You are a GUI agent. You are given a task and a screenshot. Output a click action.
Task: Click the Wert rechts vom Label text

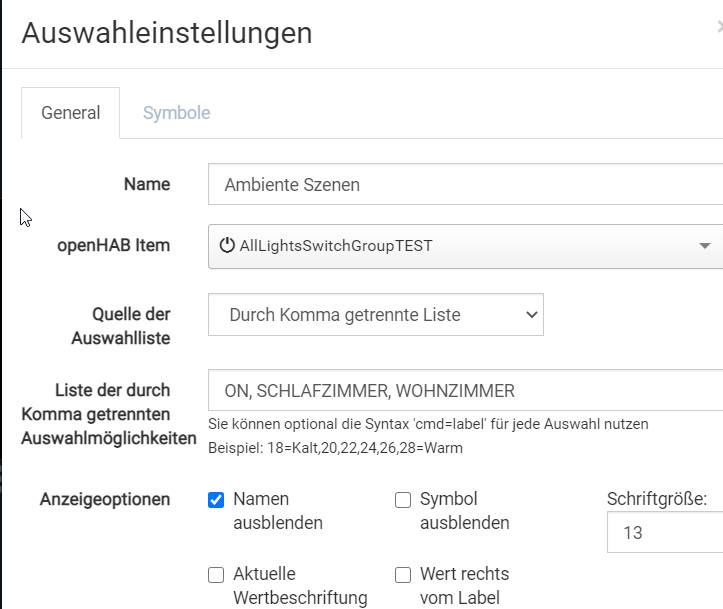coord(464,586)
